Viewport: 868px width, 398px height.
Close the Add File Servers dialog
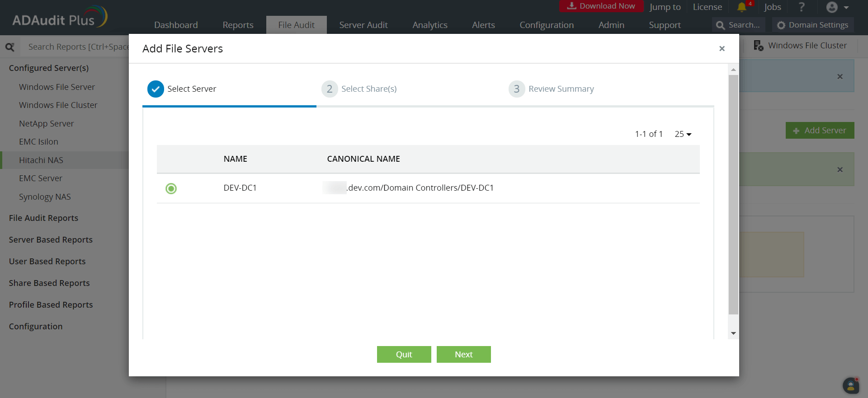point(722,49)
